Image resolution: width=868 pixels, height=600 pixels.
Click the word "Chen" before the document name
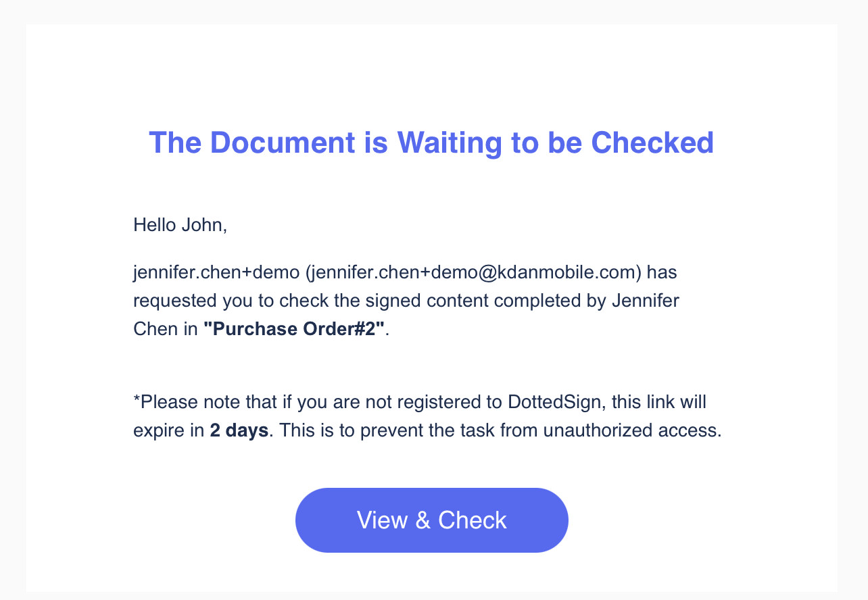[155, 329]
